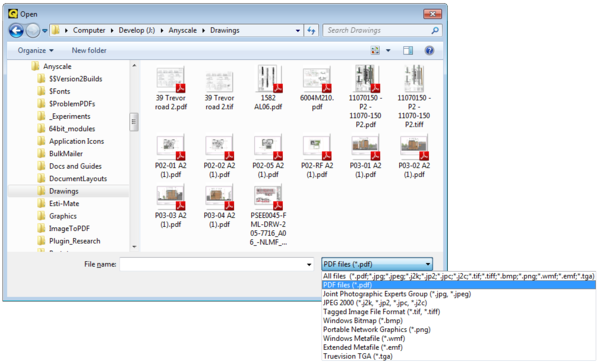The height and width of the screenshot is (364, 600).
Task: Choose Tagged Image File Format filter
Action: click(458, 312)
